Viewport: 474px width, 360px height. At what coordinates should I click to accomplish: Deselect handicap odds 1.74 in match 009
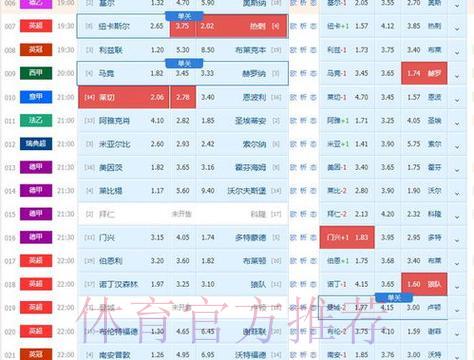424,73
